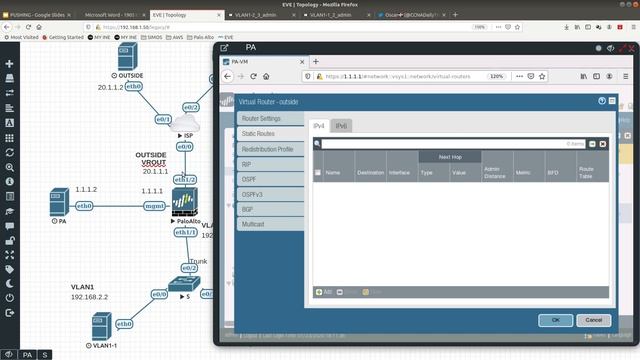
Task: Click home icon in inner PA-VM browser
Action: (x=266, y=76)
